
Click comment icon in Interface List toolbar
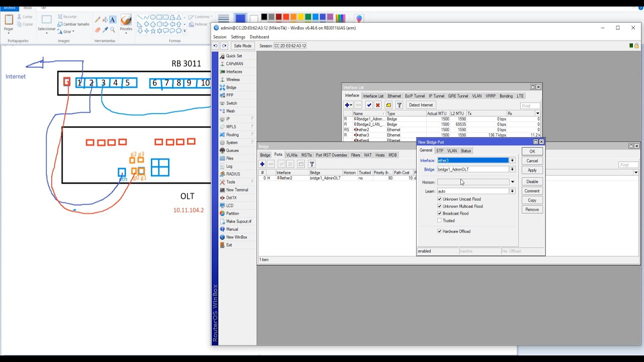[x=388, y=105]
